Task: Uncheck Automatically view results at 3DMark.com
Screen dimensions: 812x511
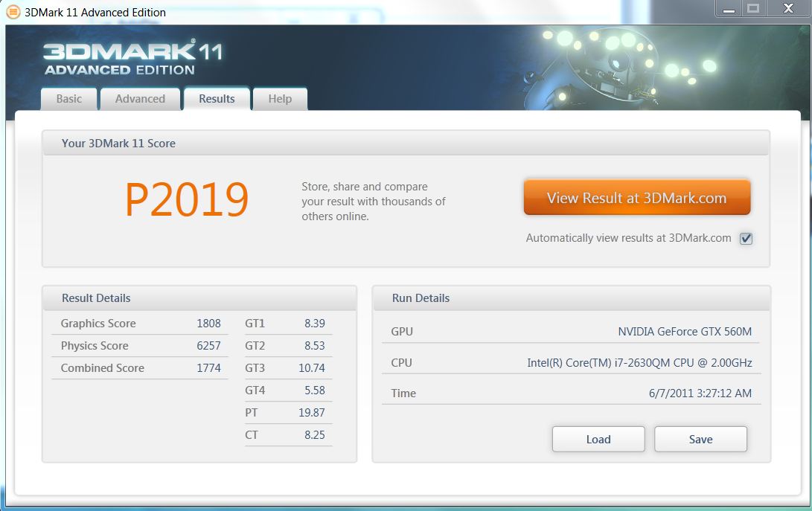Action: coord(746,238)
